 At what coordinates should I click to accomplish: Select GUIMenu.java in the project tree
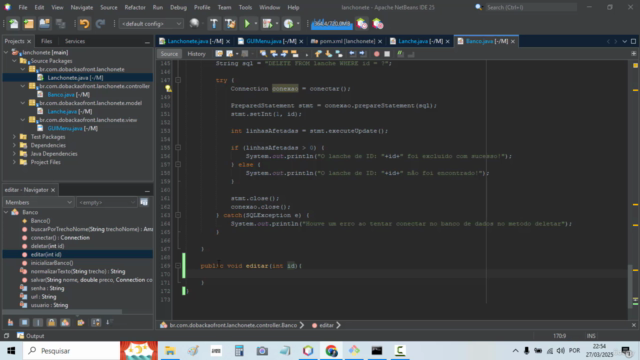pos(72,128)
